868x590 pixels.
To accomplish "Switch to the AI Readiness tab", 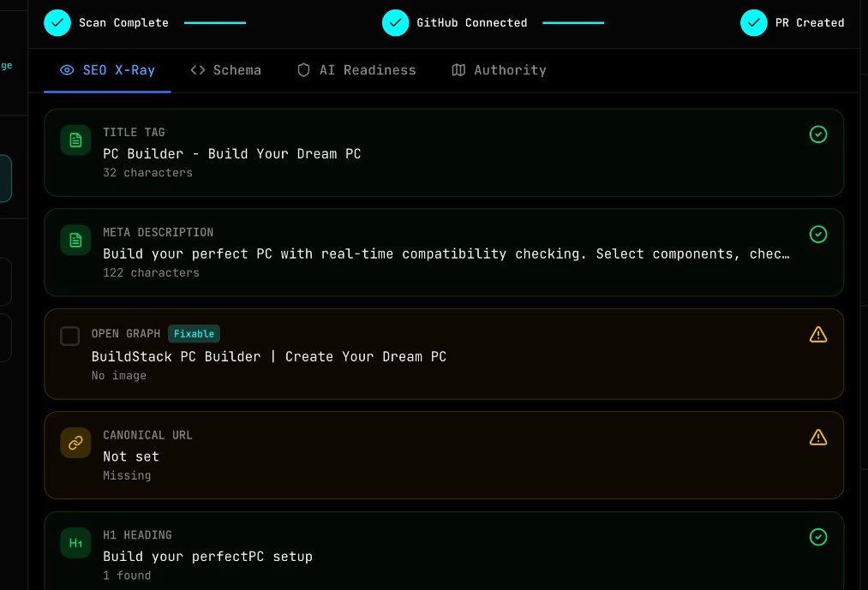I will pos(356,70).
